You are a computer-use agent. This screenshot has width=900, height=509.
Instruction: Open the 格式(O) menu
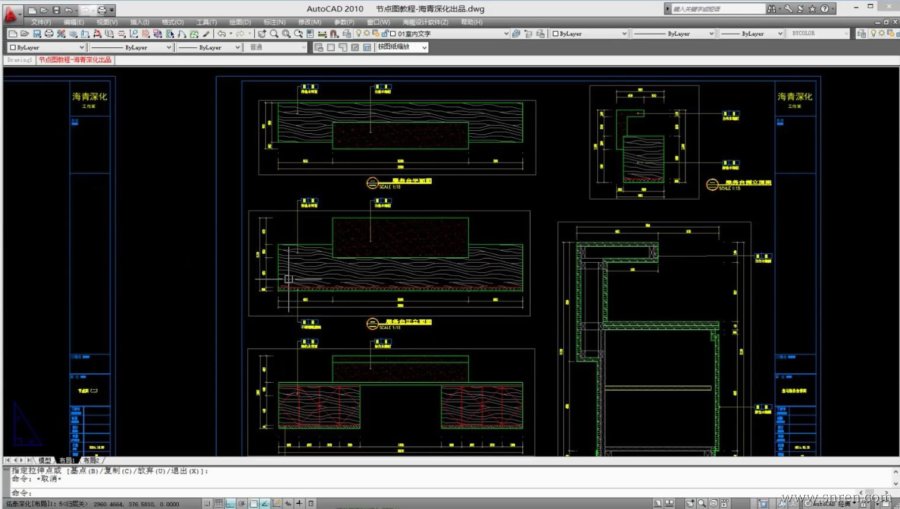coord(172,21)
